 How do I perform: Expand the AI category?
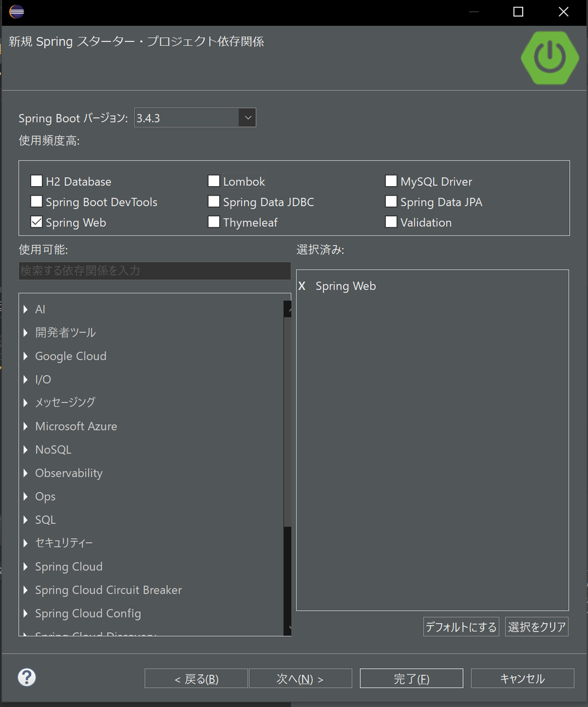[26, 309]
